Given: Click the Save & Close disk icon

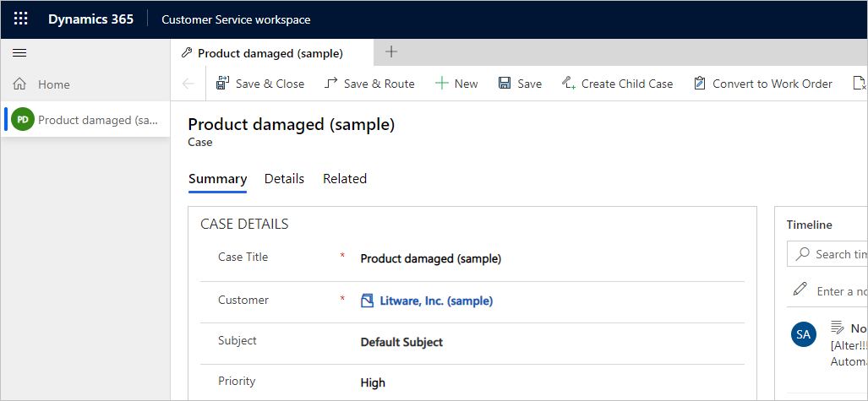Looking at the screenshot, I should pos(222,84).
